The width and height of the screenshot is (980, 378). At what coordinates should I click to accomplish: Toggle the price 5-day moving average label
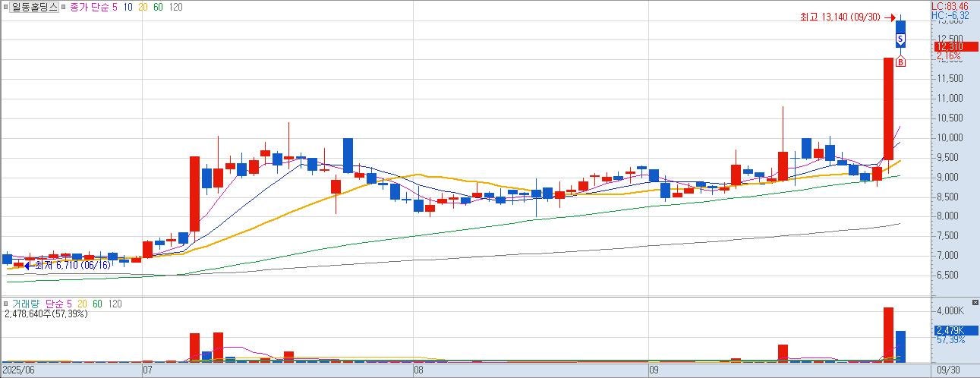(x=112, y=7)
